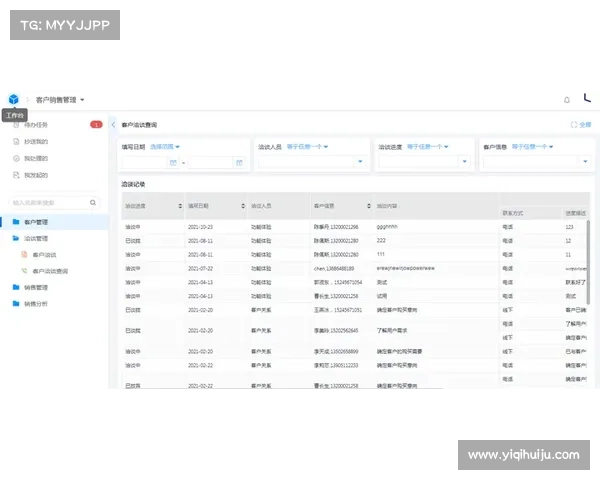The width and height of the screenshot is (600, 480).
Task: Click the sidebar name search input field
Action: pos(50,202)
